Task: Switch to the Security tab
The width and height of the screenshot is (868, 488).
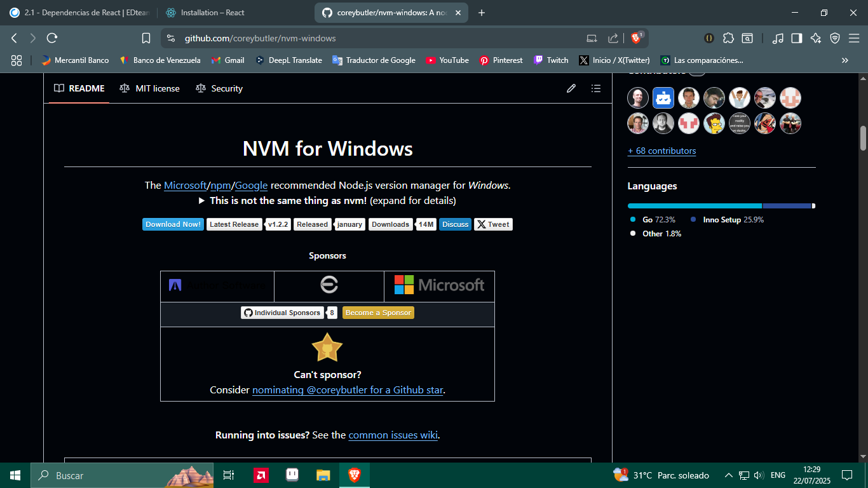Action: 219,88
